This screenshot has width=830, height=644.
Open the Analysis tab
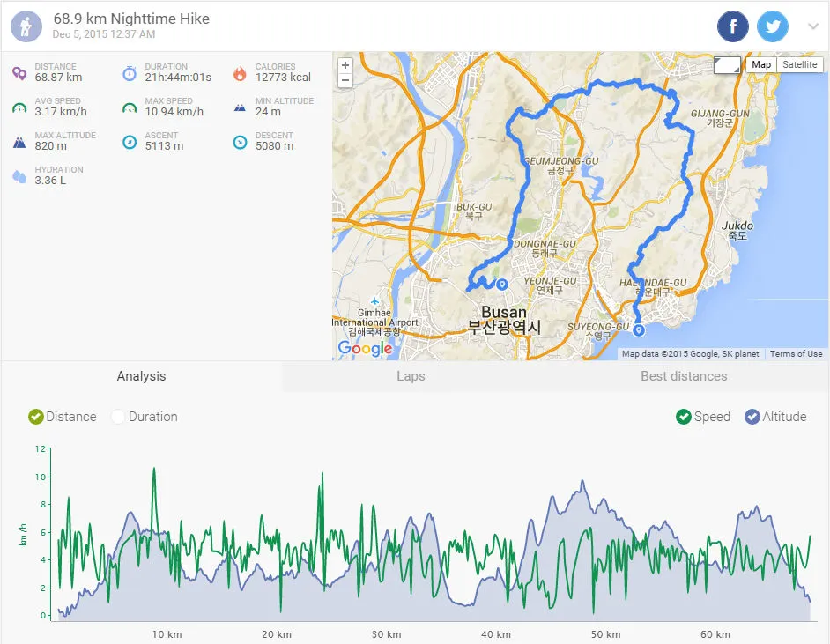coord(141,376)
